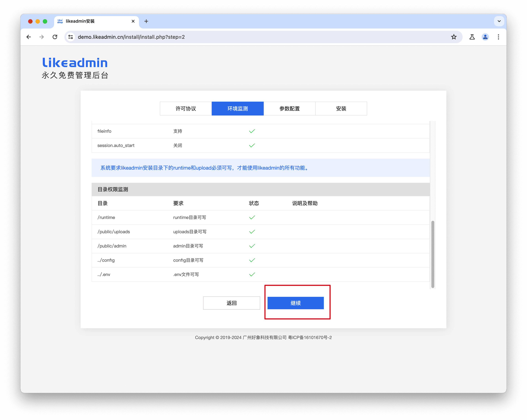Open the Chrome Labs flask icon

(x=472, y=37)
